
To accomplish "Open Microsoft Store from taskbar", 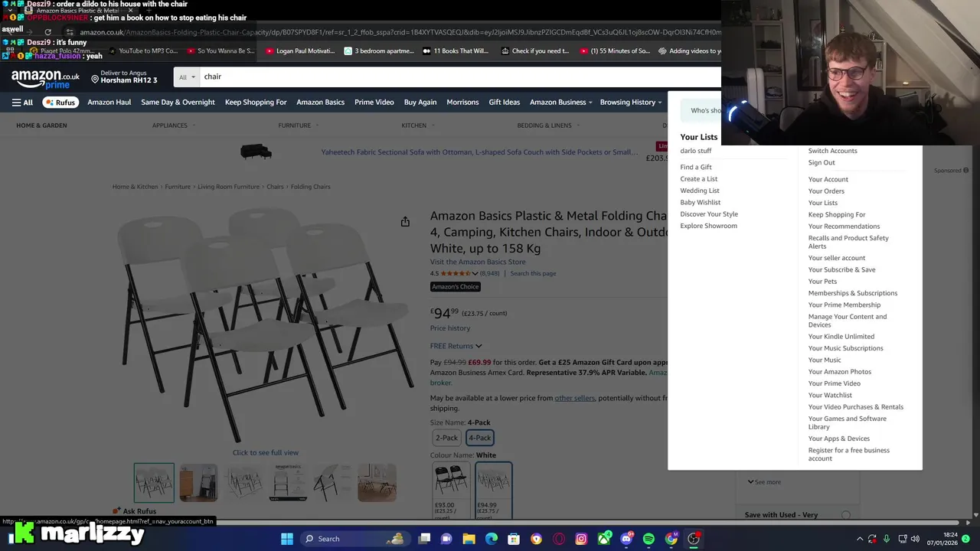I will (514, 539).
